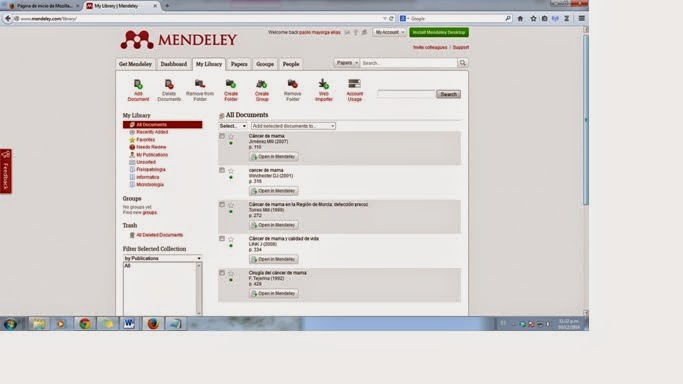Click the Invite colleagues link
The image size is (683, 384).
(x=430, y=47)
